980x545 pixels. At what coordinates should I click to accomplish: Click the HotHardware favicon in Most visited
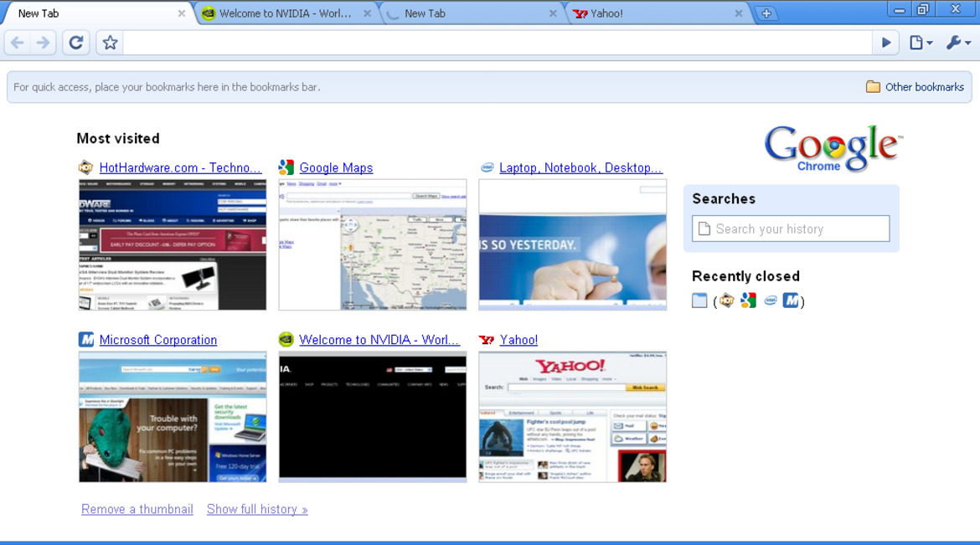85,167
